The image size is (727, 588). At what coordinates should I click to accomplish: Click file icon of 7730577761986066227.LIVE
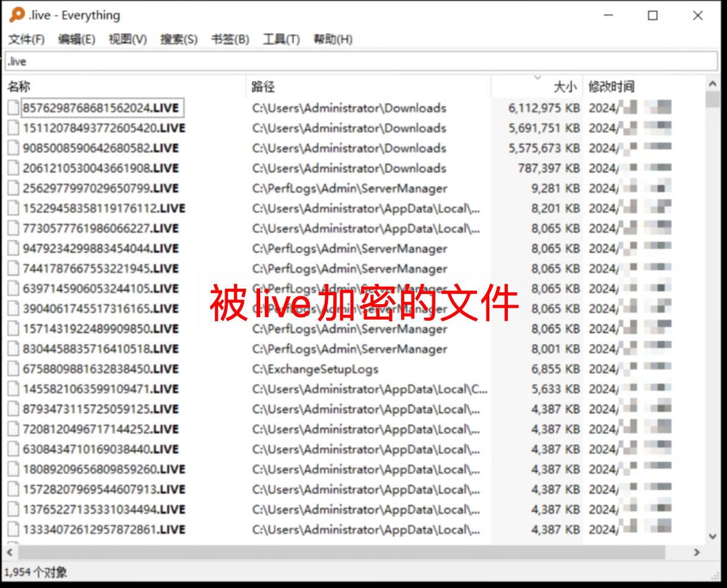click(x=13, y=229)
